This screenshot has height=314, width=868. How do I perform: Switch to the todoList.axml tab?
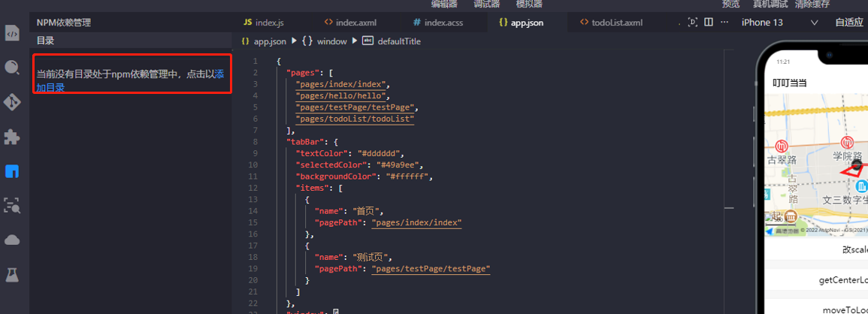611,23
